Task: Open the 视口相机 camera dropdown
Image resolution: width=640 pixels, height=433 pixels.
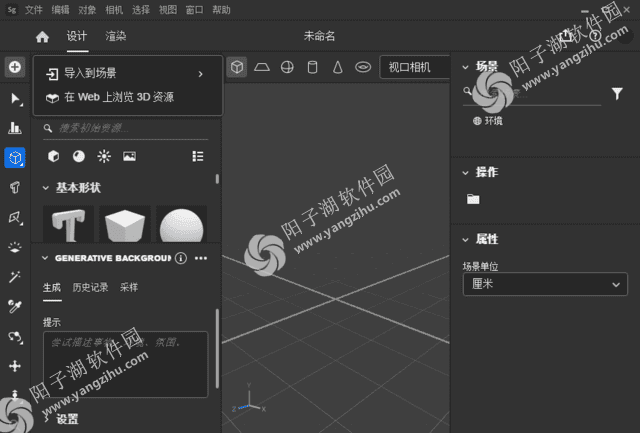Action: tap(415, 67)
